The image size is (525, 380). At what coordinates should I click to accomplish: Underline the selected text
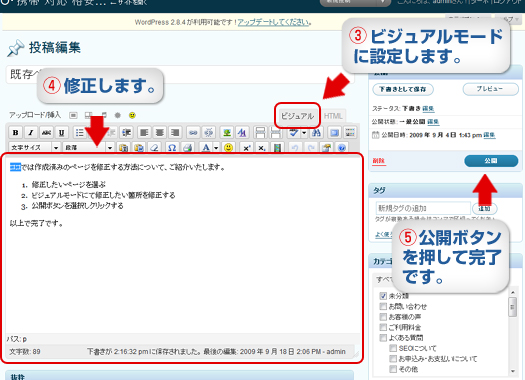pos(62,133)
